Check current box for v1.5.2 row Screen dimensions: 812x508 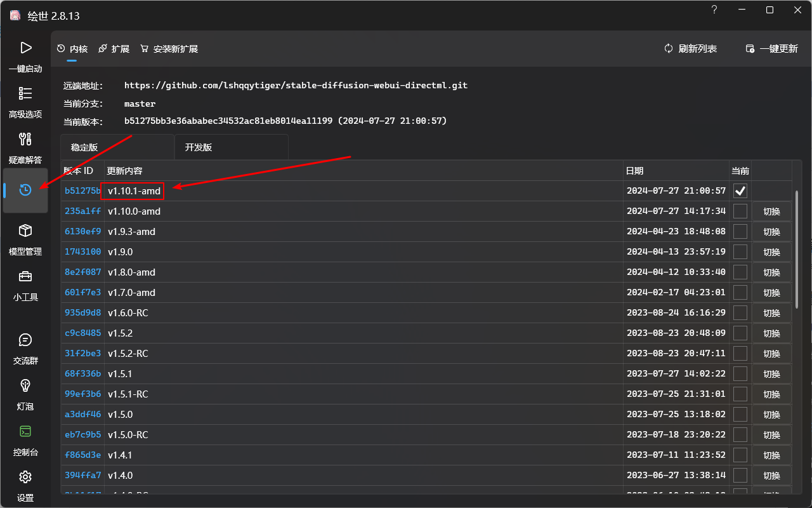coord(740,333)
